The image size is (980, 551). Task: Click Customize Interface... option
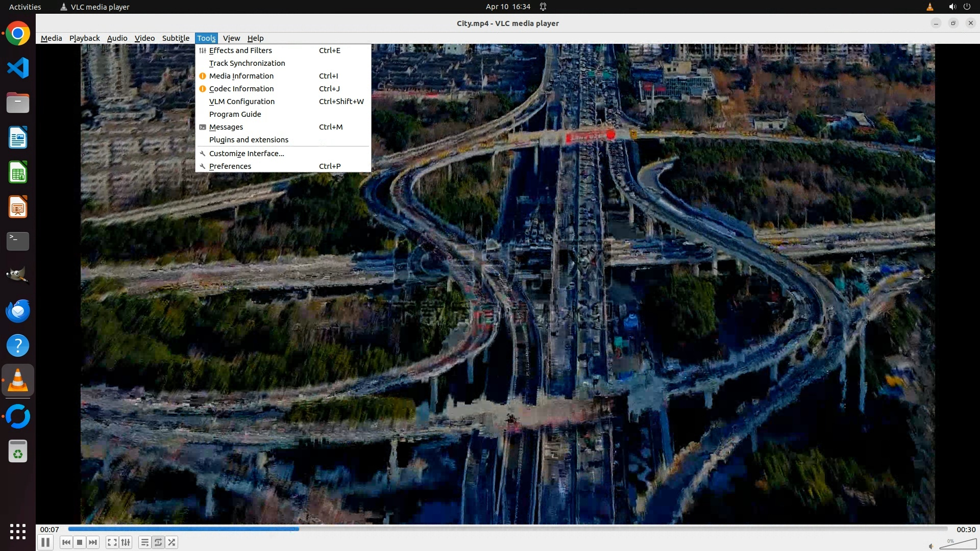pos(247,154)
